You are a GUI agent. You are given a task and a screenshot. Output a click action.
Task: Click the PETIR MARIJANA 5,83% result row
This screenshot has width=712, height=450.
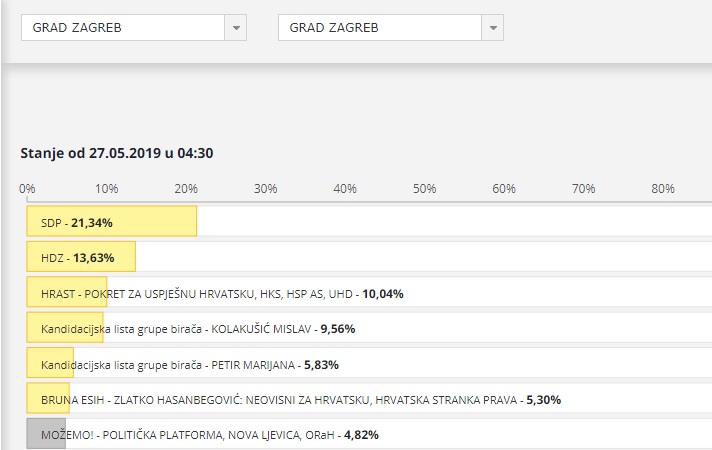369,363
